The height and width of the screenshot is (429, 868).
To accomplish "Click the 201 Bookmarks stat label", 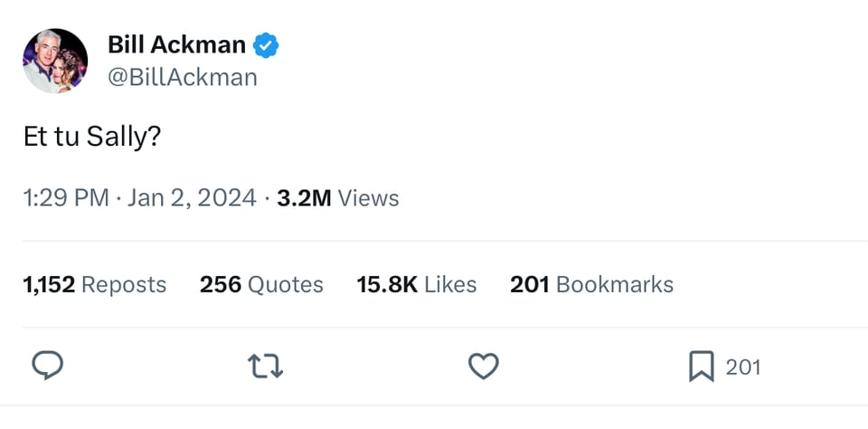I will pos(591,284).
